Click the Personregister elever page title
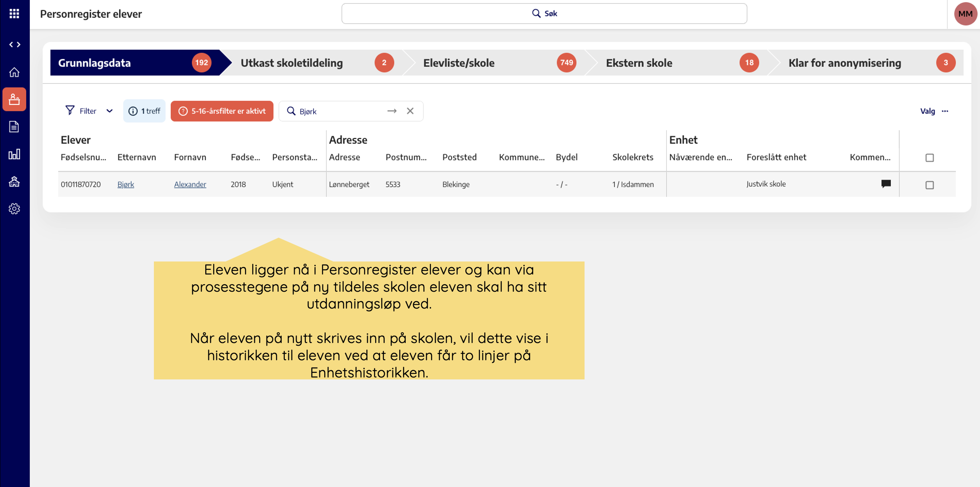Viewport: 980px width, 487px height. click(91, 14)
